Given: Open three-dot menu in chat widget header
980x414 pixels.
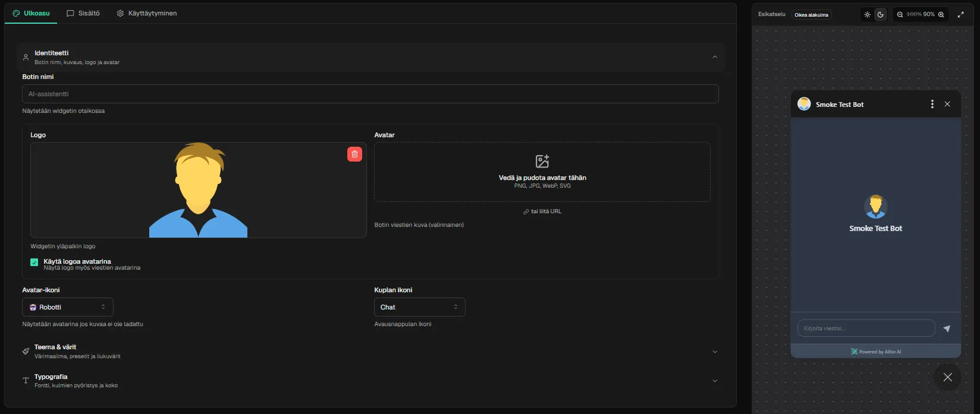Looking at the screenshot, I should click(x=932, y=105).
